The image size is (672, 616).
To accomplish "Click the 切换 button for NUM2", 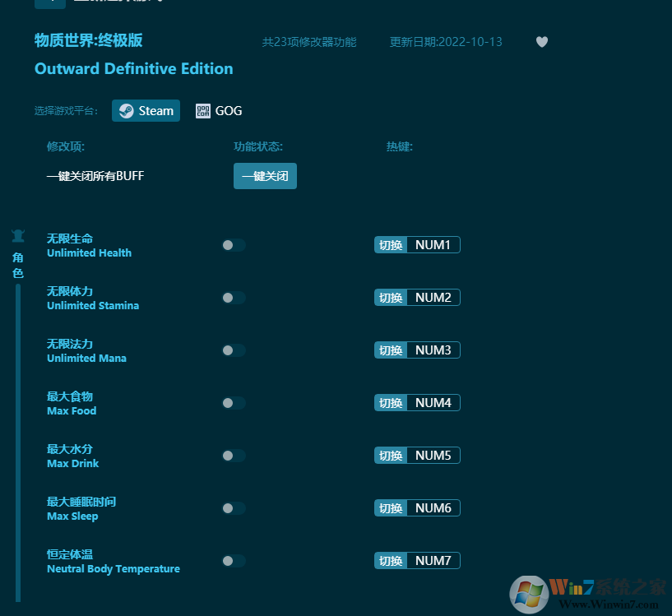I will [391, 298].
